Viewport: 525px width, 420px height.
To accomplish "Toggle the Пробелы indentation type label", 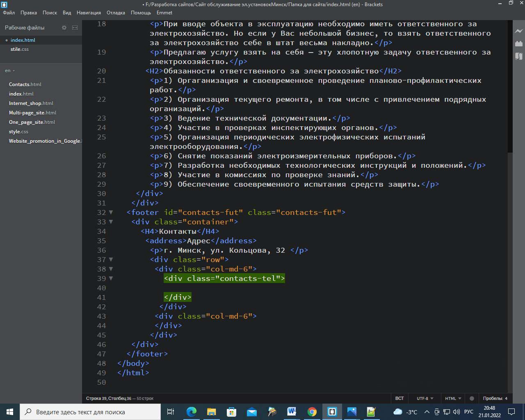I will click(x=493, y=398).
